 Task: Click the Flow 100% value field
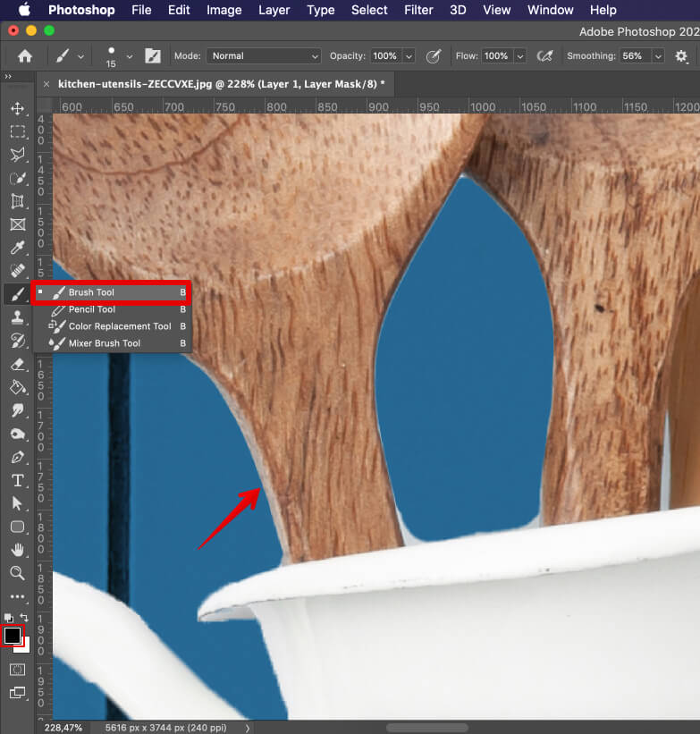(498, 56)
